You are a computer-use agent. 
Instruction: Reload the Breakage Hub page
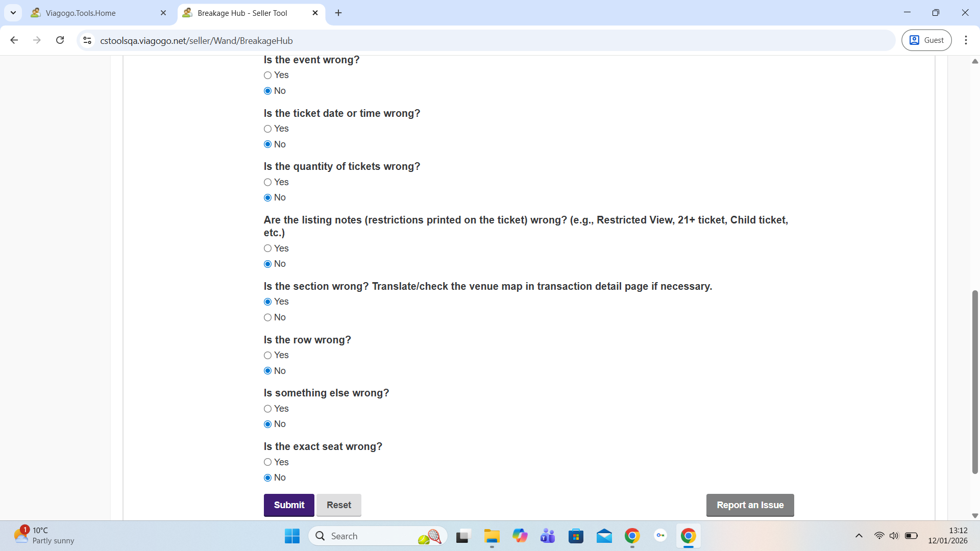(60, 40)
